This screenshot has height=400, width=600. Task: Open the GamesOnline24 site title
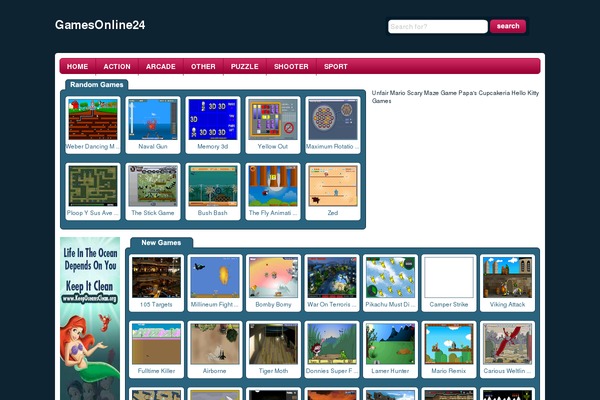tap(100, 25)
